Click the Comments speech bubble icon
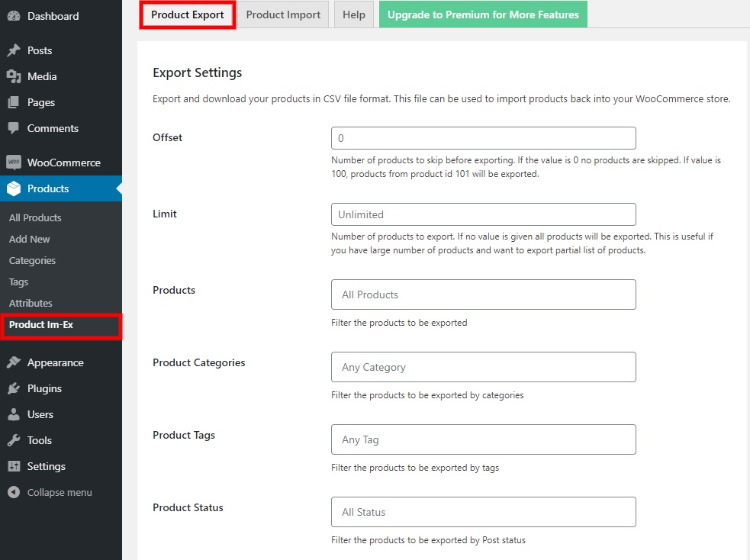 pyautogui.click(x=14, y=127)
